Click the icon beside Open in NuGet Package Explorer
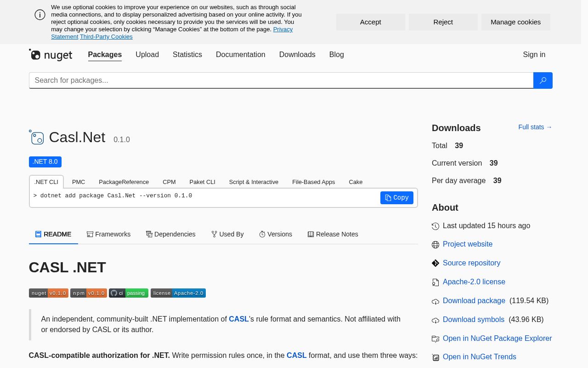Screen dimensions: 588x368 435,339
